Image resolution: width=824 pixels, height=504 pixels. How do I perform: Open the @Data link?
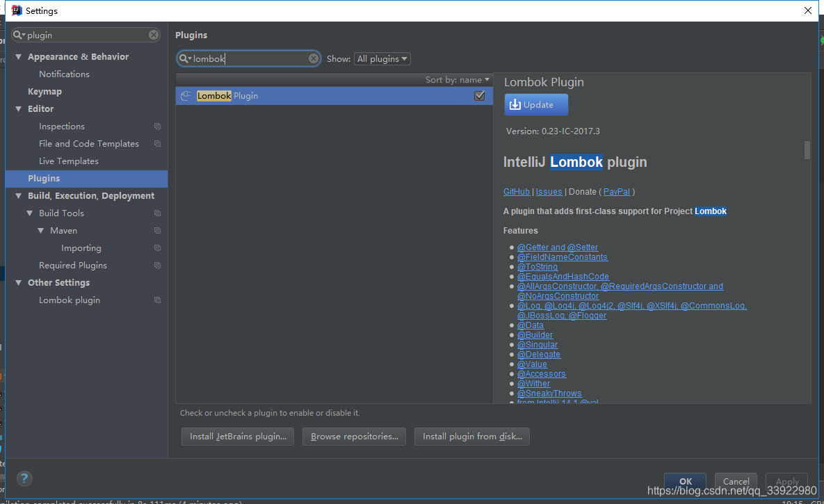pos(531,325)
